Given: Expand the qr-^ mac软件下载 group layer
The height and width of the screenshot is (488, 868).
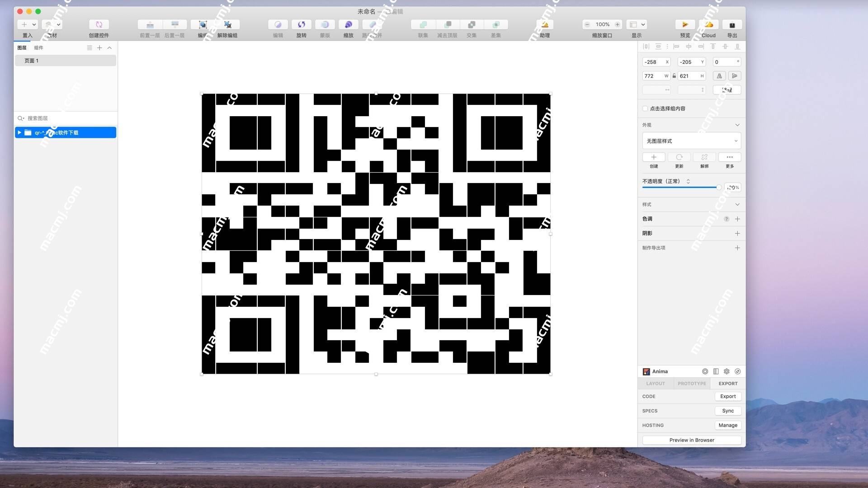Looking at the screenshot, I should pos(19,132).
